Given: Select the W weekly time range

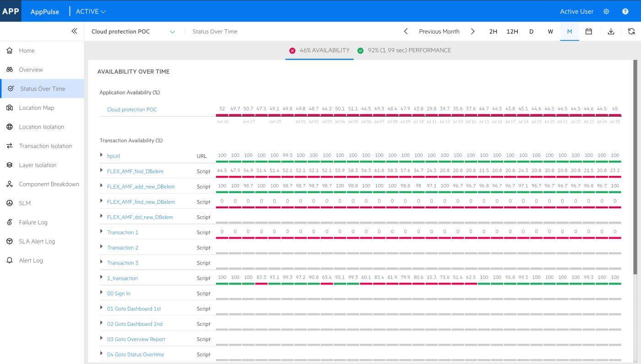Looking at the screenshot, I should coord(550,32).
